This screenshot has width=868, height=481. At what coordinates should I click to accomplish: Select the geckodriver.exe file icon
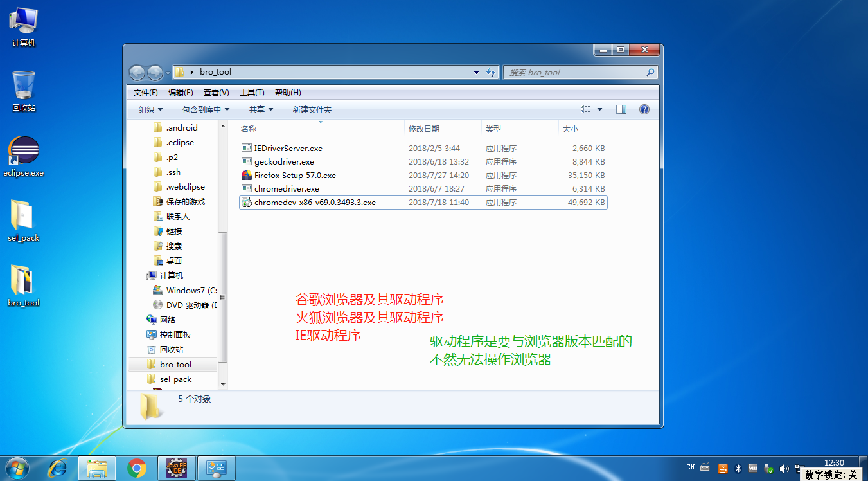coord(247,161)
